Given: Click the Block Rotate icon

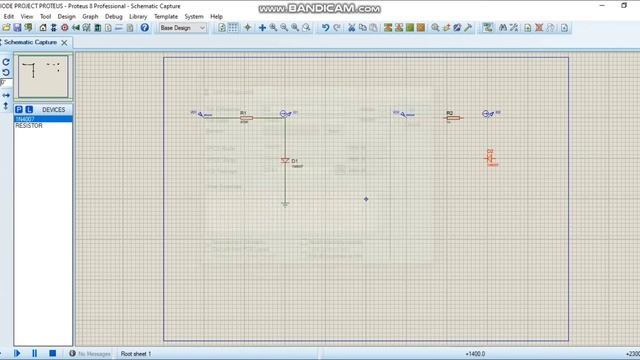Looking at the screenshot, I should pos(410,28).
